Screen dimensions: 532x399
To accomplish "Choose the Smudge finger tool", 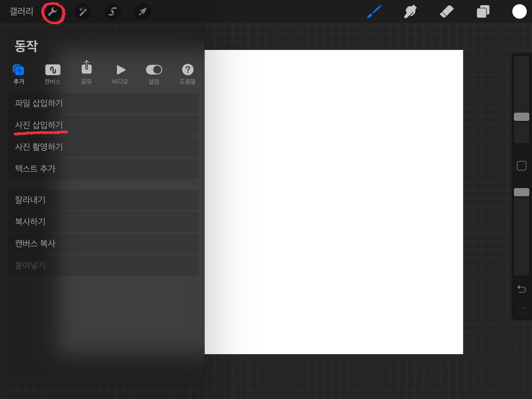I will point(410,12).
